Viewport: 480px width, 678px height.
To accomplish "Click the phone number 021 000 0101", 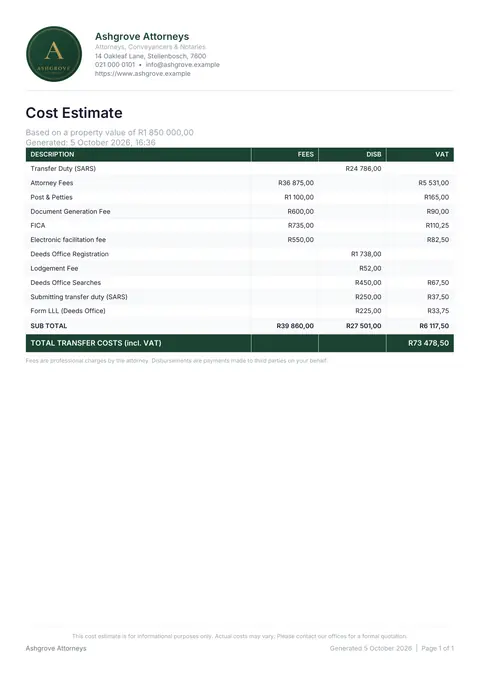I will [115, 64].
